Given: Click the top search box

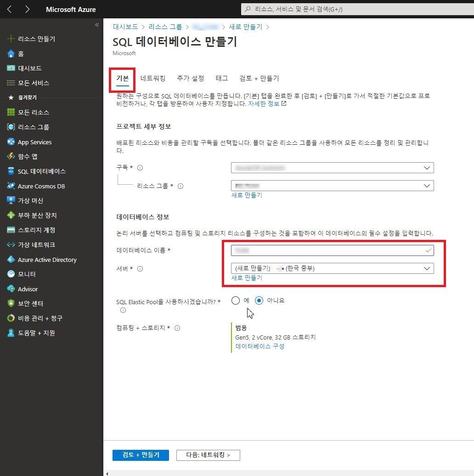Looking at the screenshot, I should pos(357,9).
